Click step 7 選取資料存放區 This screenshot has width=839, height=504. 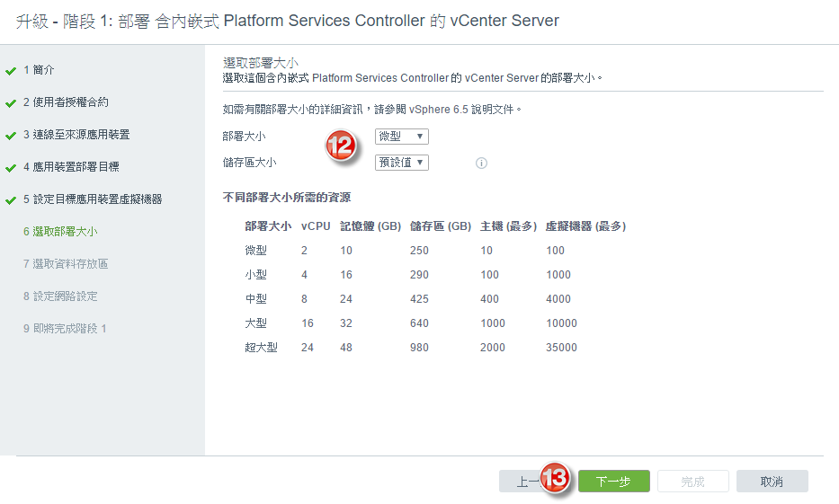coord(66,264)
